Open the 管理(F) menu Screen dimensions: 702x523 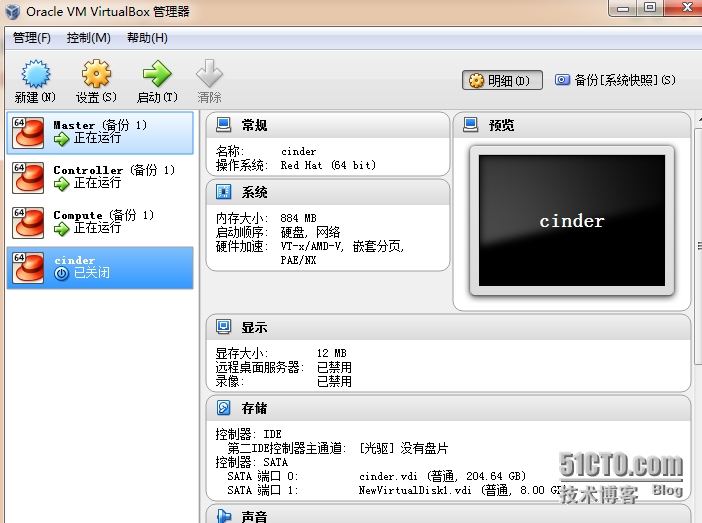[x=32, y=38]
